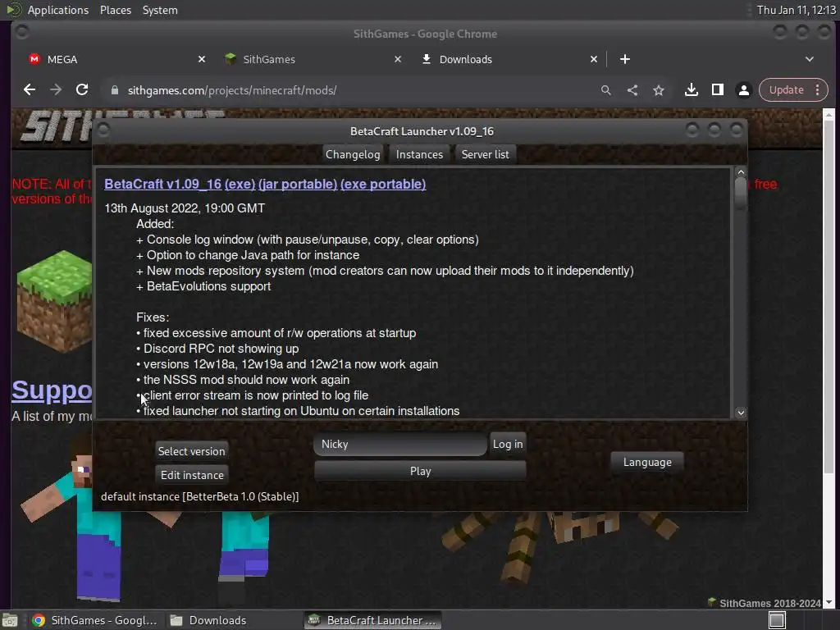This screenshot has width=840, height=630.
Task: Open the (exe) download link
Action: (x=240, y=185)
